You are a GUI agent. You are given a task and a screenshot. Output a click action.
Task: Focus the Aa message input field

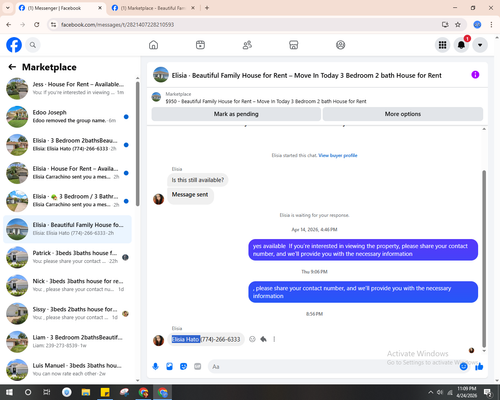(x=333, y=367)
